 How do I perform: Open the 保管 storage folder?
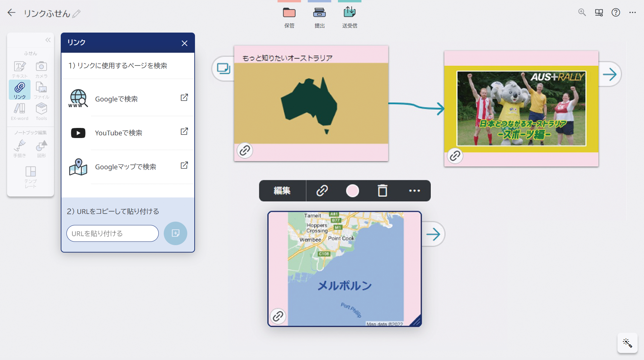tap(289, 17)
